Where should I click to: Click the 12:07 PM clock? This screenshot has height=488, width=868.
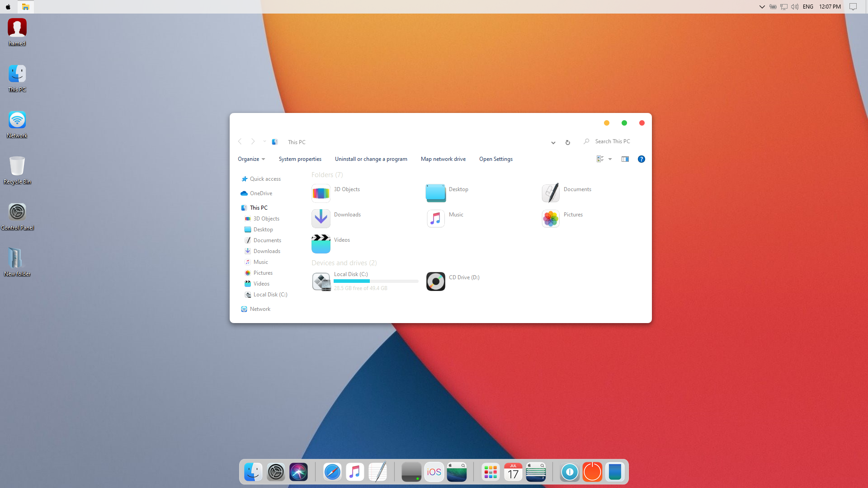tap(830, 7)
